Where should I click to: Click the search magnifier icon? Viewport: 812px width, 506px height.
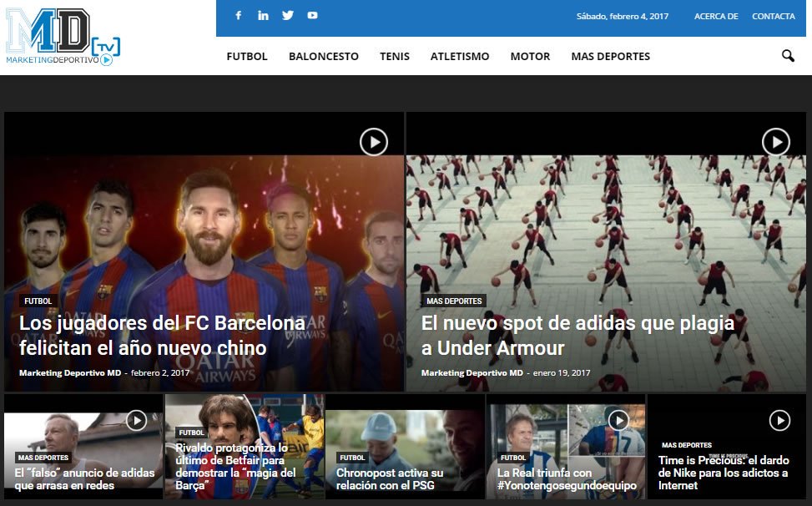(x=788, y=56)
